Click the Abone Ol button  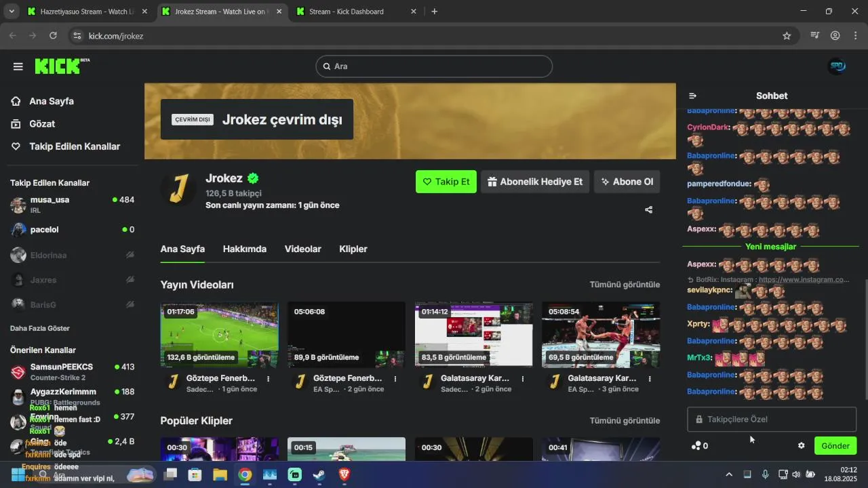627,182
